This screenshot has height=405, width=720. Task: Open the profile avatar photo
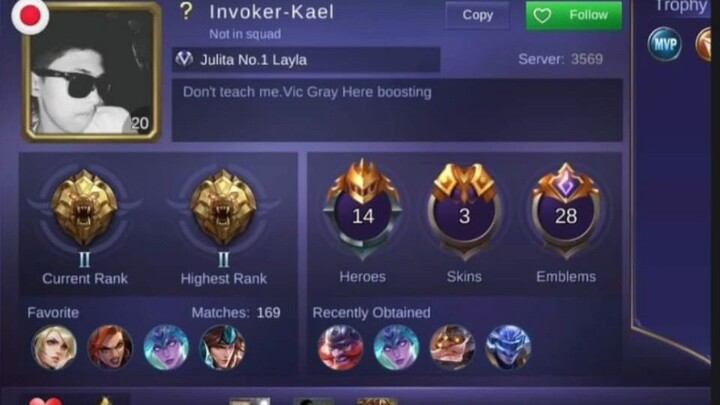92,72
